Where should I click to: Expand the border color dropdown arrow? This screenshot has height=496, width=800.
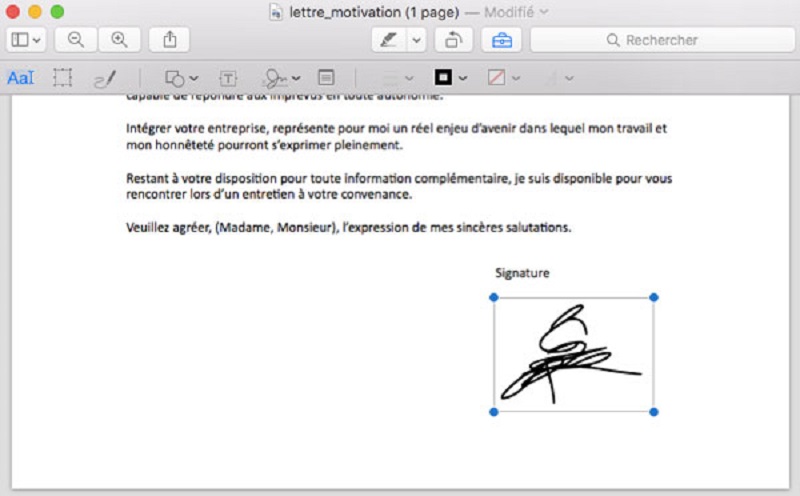[x=463, y=78]
